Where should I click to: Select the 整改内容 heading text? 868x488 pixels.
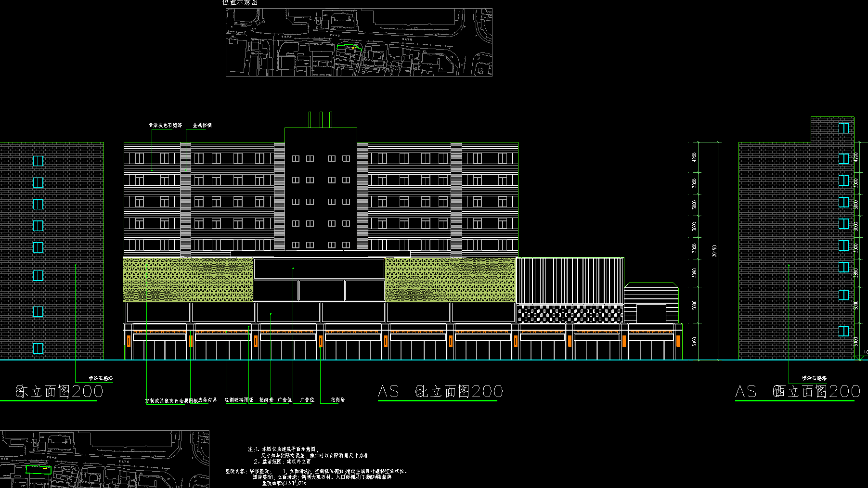pyautogui.click(x=235, y=471)
